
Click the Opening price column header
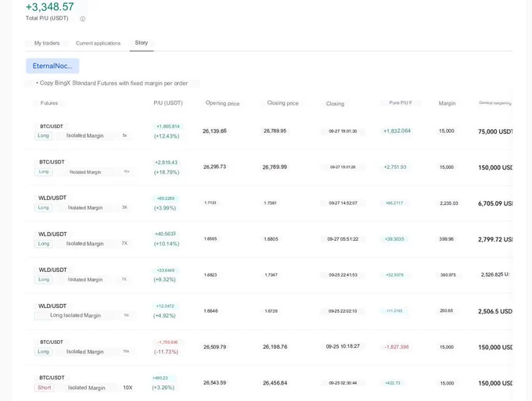pyautogui.click(x=222, y=103)
